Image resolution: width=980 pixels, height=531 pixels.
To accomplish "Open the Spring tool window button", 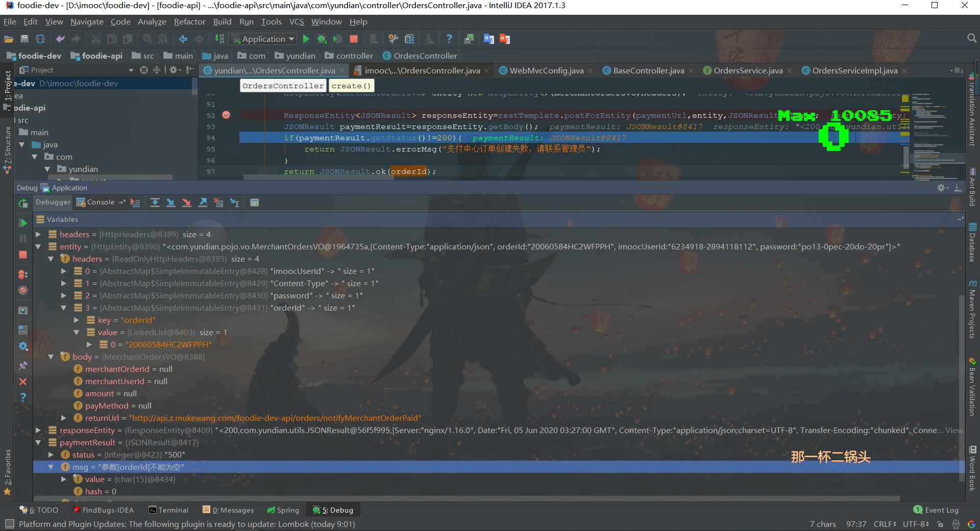I will pyautogui.click(x=283, y=510).
